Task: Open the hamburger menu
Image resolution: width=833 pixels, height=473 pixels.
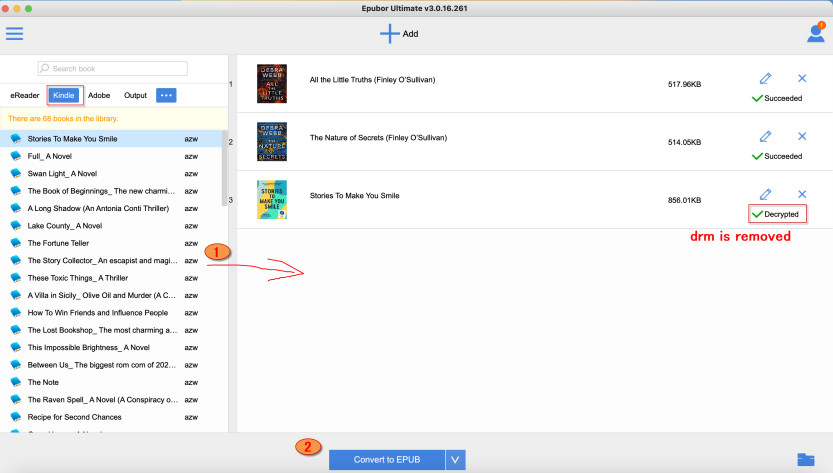Action: [x=14, y=34]
